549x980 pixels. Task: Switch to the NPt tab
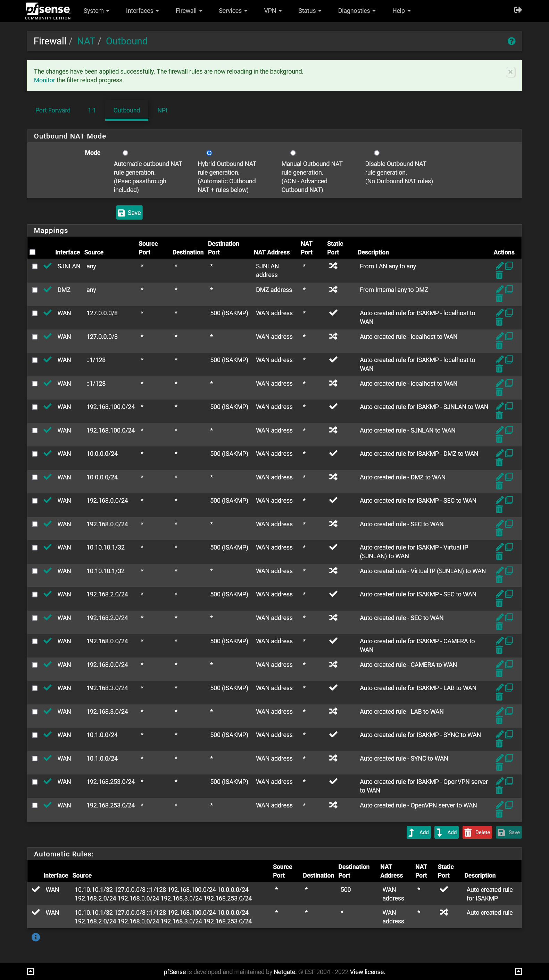(163, 110)
